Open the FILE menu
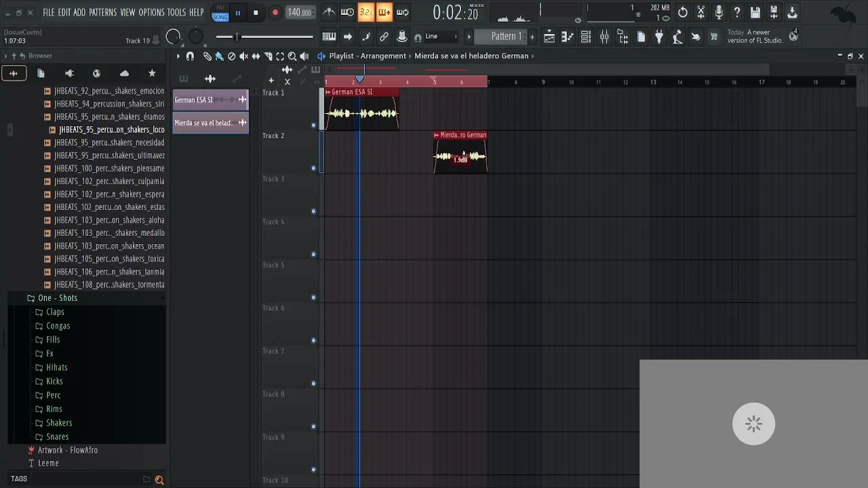Screen dimensions: 868x488 49,12
